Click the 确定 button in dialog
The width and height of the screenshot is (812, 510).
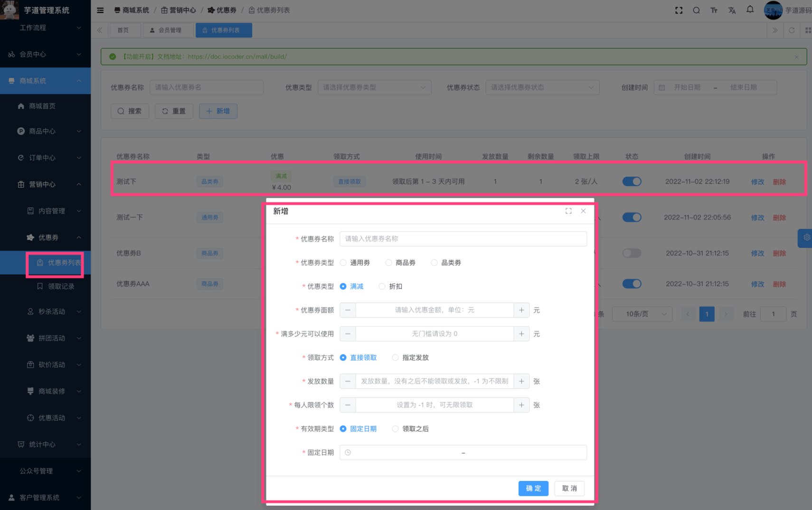[x=533, y=488]
